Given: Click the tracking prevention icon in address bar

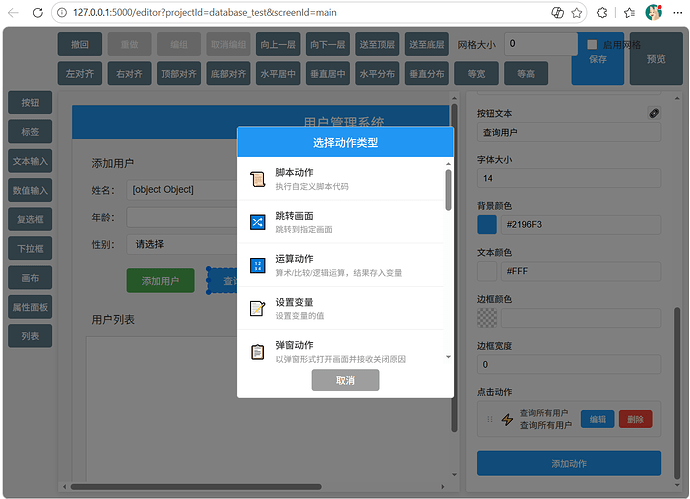Looking at the screenshot, I should [x=557, y=13].
